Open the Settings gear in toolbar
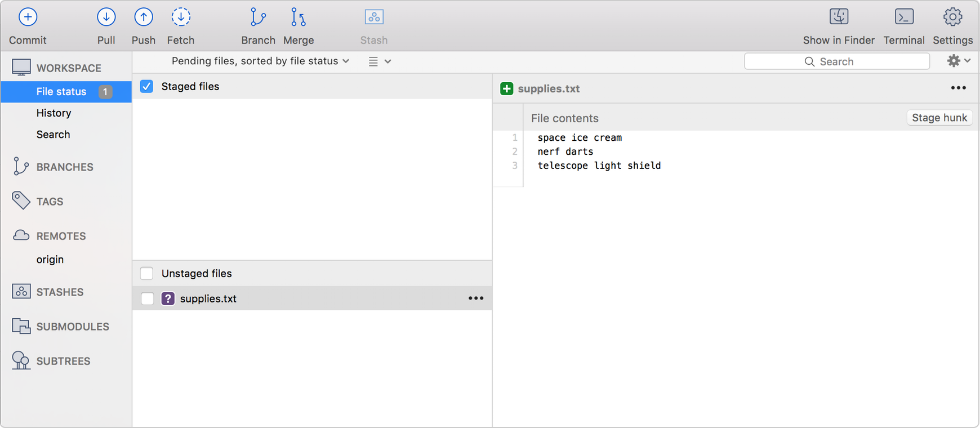 952,17
